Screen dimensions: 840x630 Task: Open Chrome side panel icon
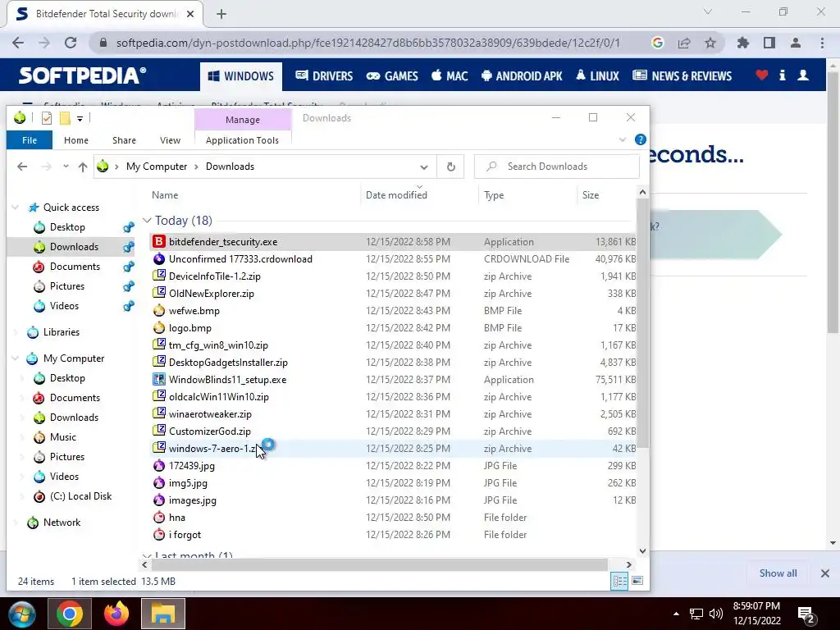(769, 43)
